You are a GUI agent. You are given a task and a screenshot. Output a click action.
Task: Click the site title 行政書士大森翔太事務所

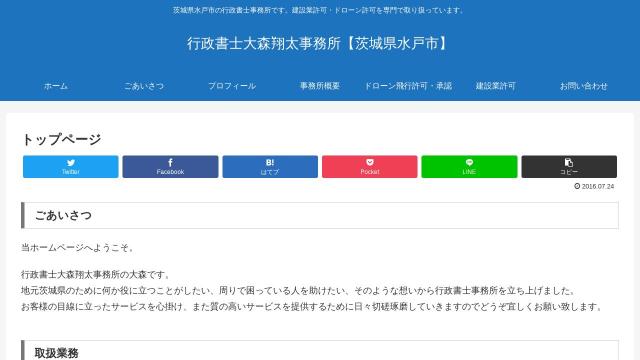pos(318,43)
